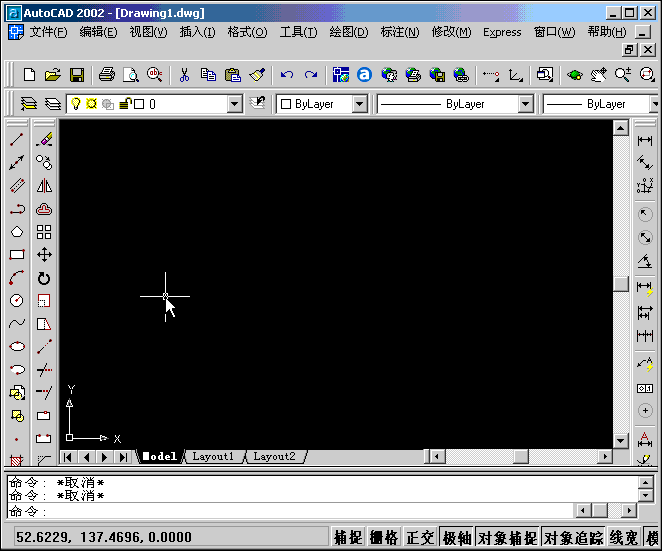Open the 修改(M) menu

tap(451, 32)
